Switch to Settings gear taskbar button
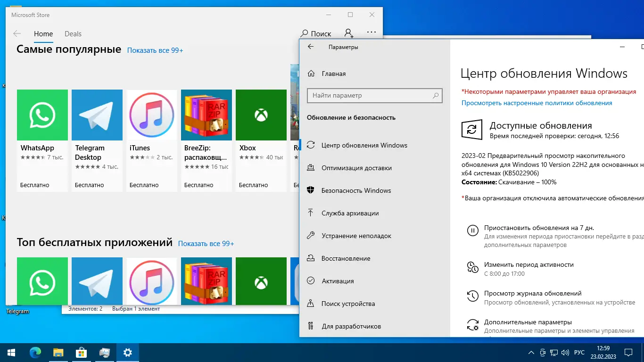644x362 pixels. 127,352
